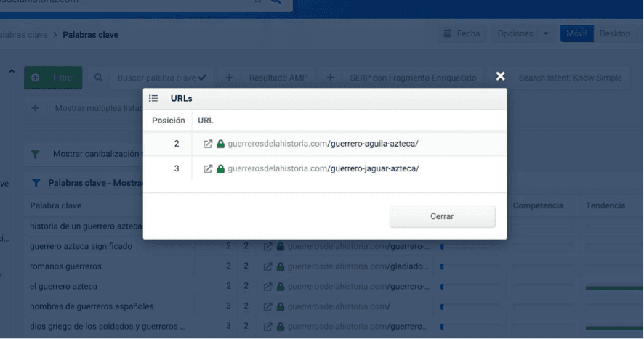Open external link for guerrero-jaguar-azteca URL
The width and height of the screenshot is (644, 339).
coord(208,168)
